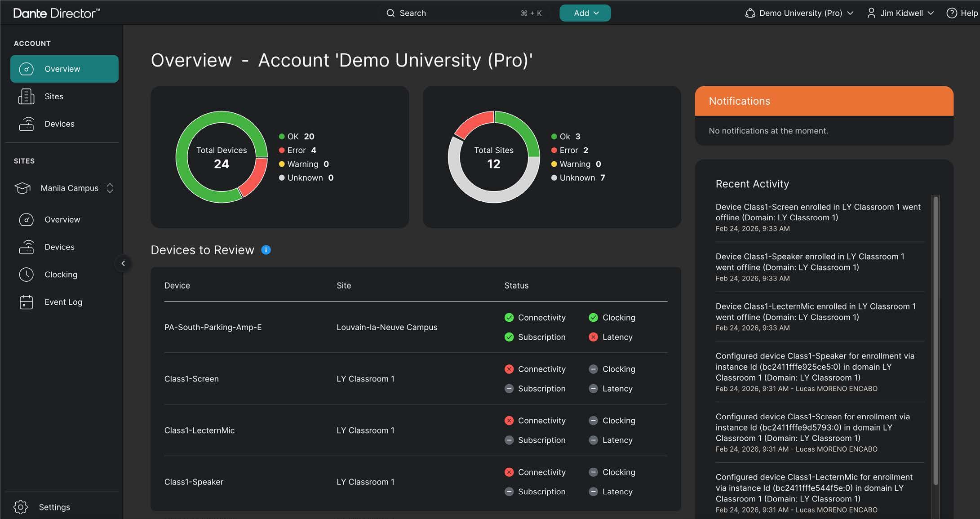Open the Add dropdown button
Screen dimensions: 980x519
click(x=585, y=13)
